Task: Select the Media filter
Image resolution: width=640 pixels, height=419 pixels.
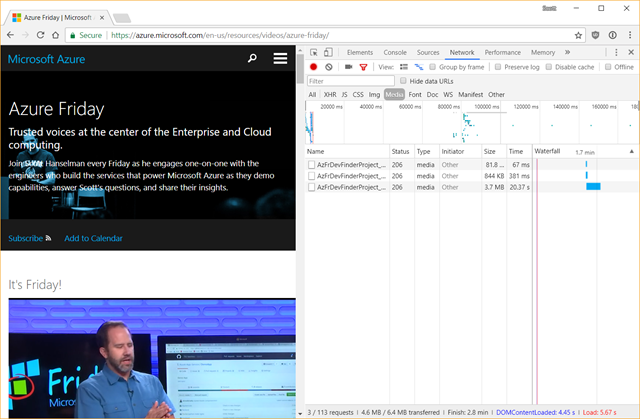Action: click(x=394, y=95)
